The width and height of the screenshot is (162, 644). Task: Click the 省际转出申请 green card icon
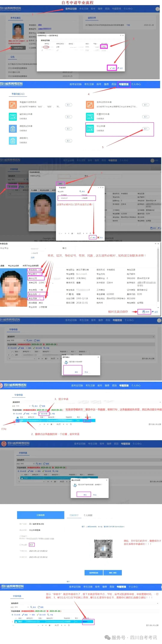(x=12, y=117)
